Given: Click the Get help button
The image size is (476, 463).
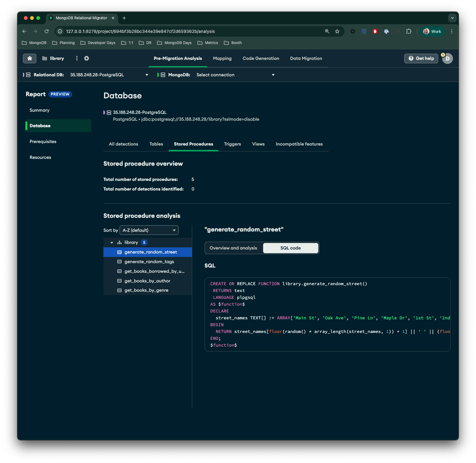Looking at the screenshot, I should point(421,58).
